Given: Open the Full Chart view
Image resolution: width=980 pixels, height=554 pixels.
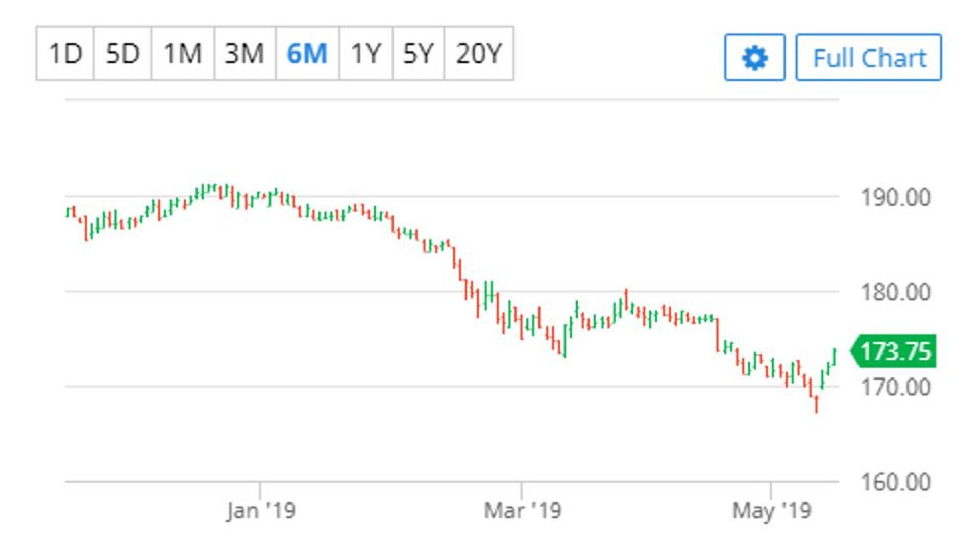Looking at the screenshot, I should 869,57.
